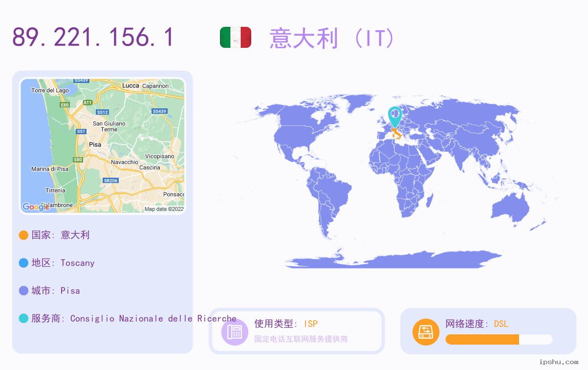
Task: Click the Pisa city label on map
Action: [95, 144]
